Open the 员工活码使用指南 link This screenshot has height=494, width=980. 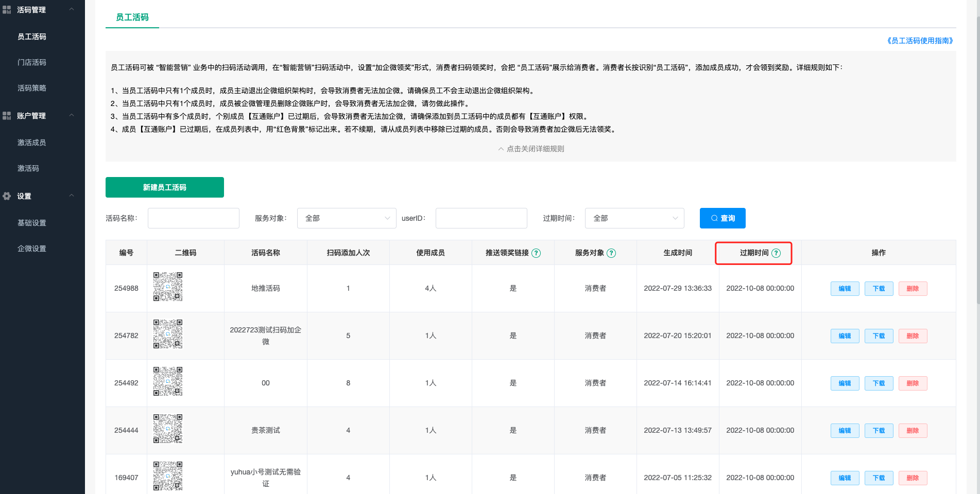click(920, 41)
